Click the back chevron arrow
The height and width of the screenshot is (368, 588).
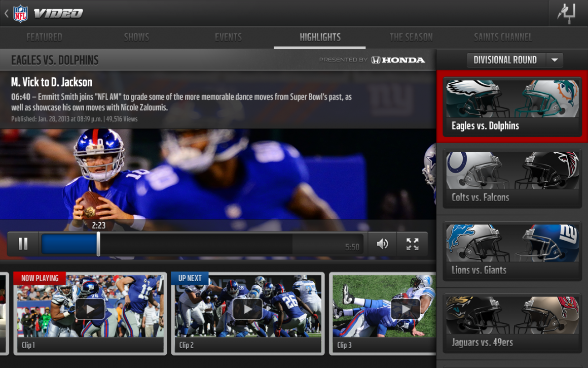(x=6, y=13)
